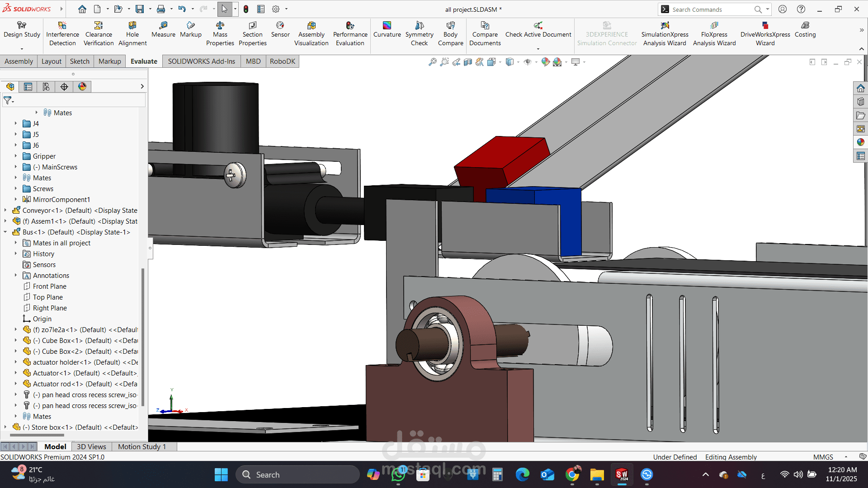Show Curvature display
868x488 pixels.
pyautogui.click(x=387, y=30)
